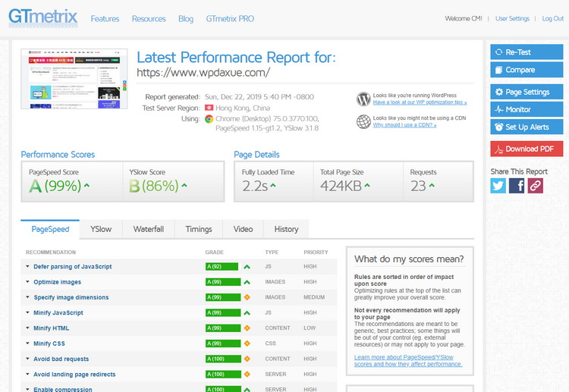569x392 pixels.
Task: Open the website screenshot thumbnail
Action: (74, 80)
